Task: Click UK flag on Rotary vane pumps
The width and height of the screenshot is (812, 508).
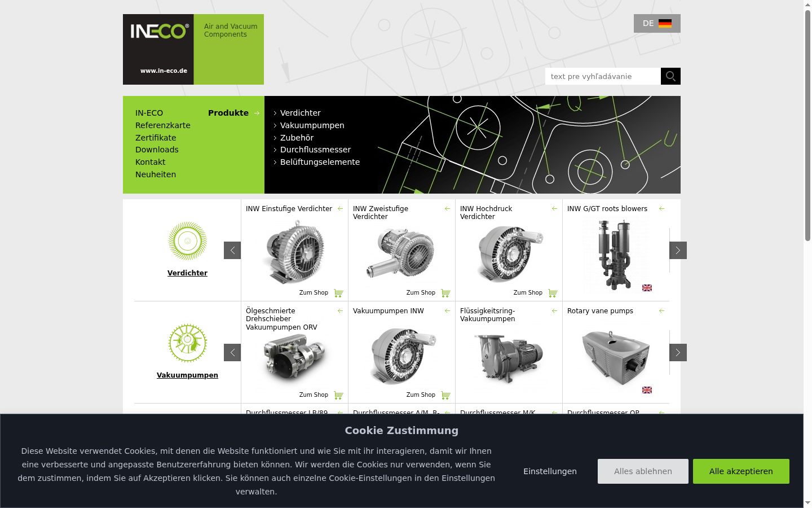Action: 647,390
